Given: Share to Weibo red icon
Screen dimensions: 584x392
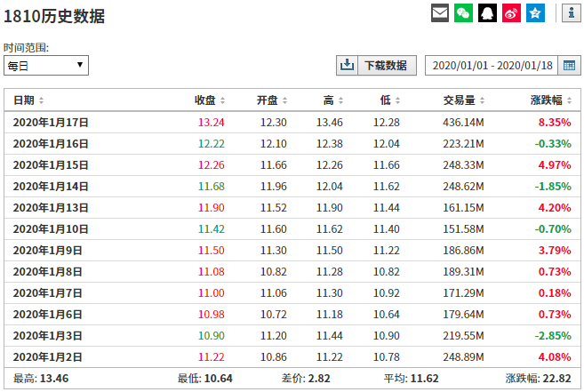Looking at the screenshot, I should coord(511,13).
